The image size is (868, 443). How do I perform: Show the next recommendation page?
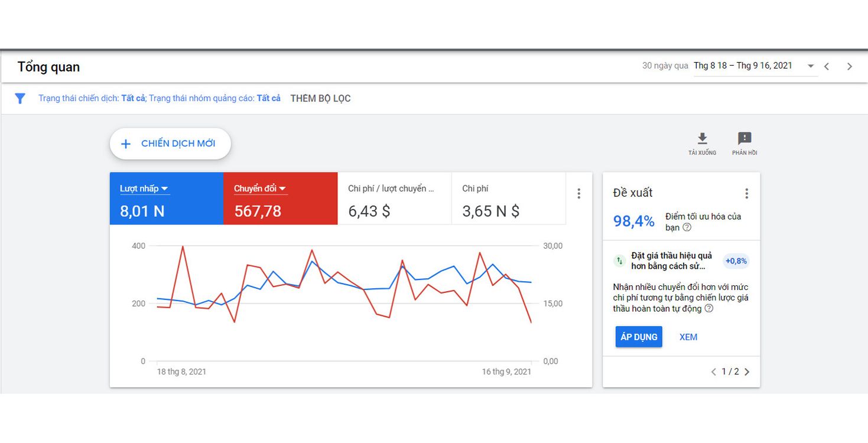747,372
